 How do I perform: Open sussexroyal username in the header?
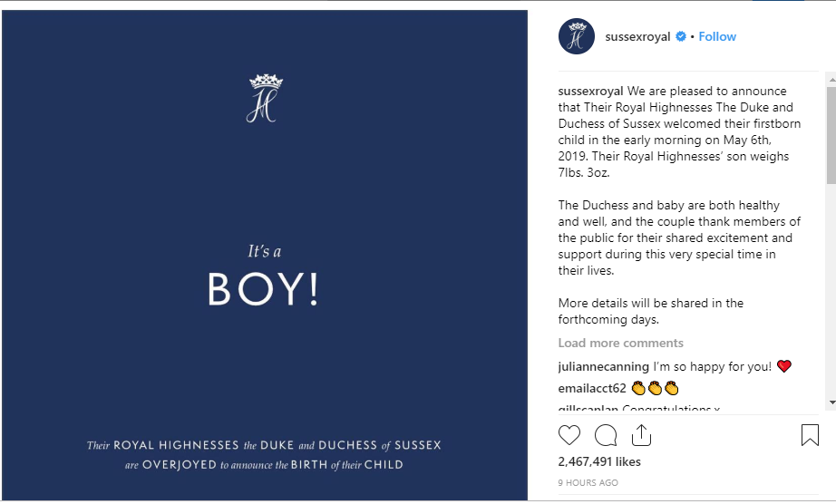(637, 36)
